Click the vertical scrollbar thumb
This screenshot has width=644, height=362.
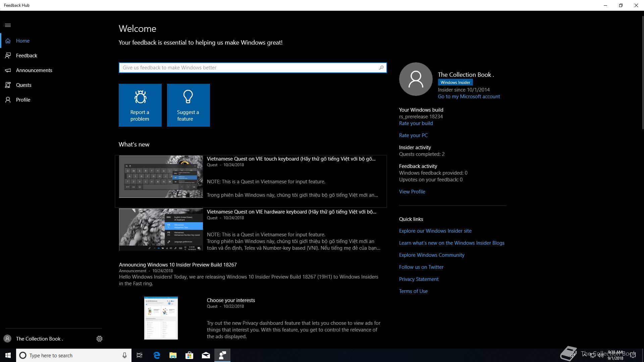(642, 72)
